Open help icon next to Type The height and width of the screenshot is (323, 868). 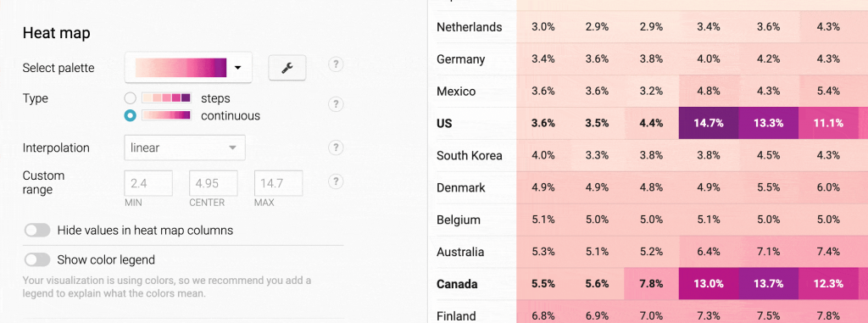(336, 104)
